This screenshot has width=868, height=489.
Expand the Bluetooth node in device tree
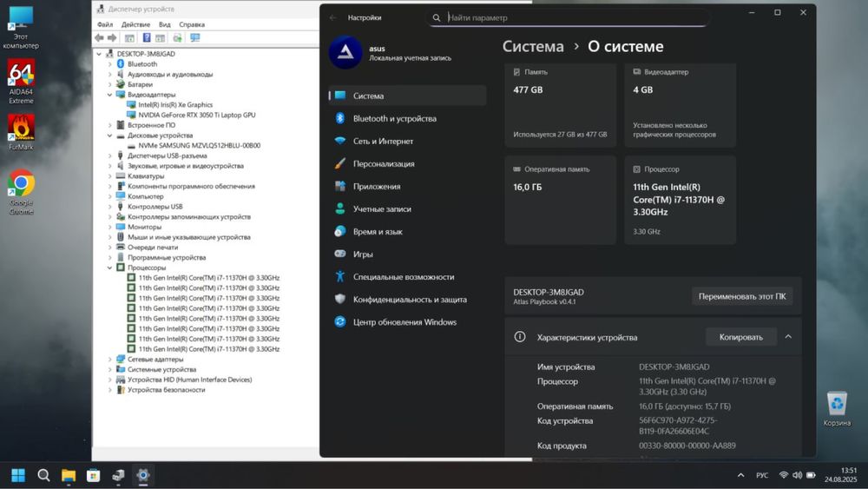109,64
